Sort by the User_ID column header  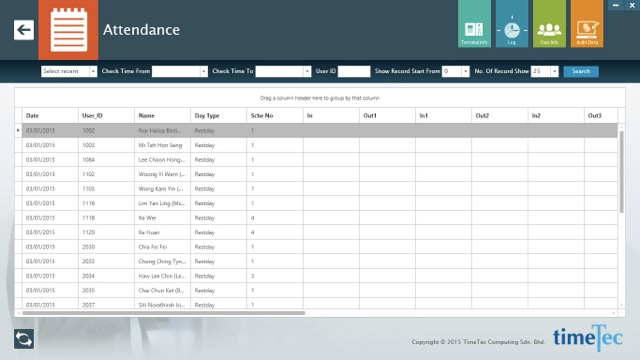106,116
